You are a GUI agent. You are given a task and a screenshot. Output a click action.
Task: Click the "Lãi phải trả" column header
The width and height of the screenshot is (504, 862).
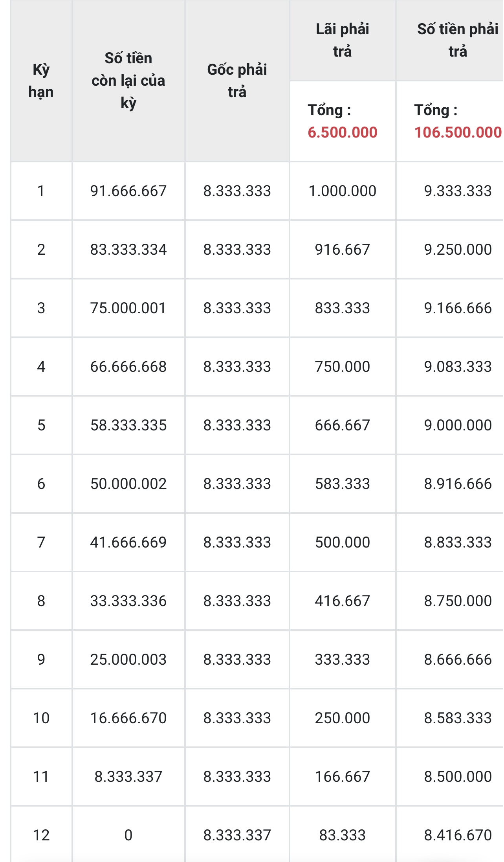point(342,40)
